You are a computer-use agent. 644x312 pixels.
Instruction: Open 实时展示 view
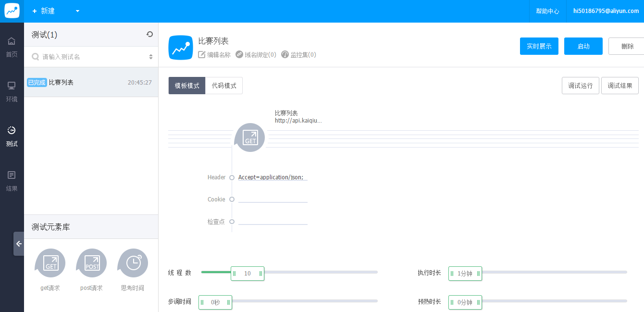(539, 46)
